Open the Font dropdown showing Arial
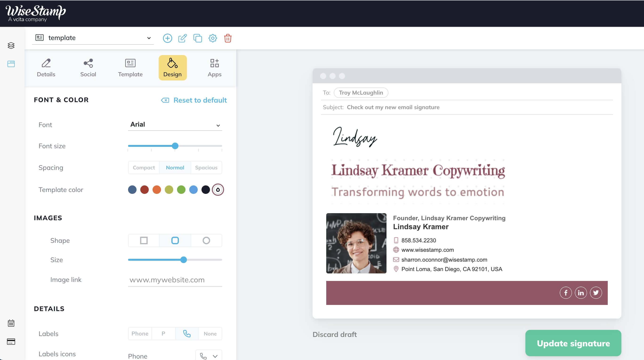 click(175, 125)
